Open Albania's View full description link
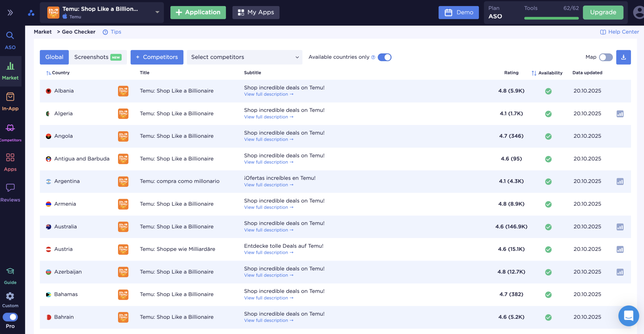This screenshot has height=334, width=644. [268, 94]
